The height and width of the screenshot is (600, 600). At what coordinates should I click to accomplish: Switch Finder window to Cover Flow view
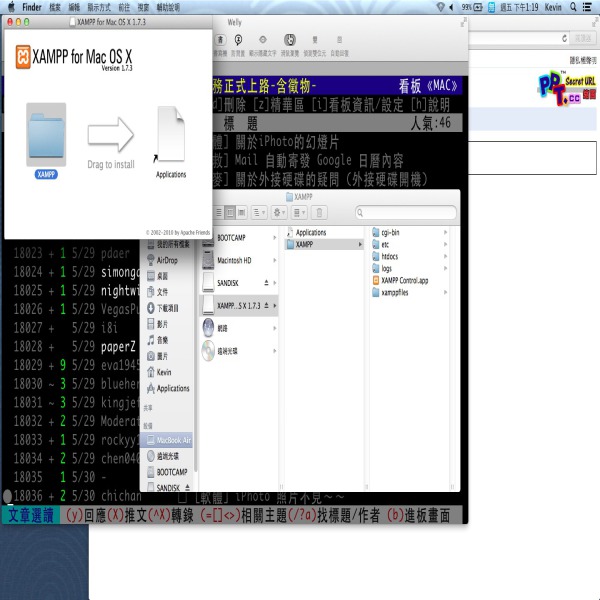(x=241, y=212)
